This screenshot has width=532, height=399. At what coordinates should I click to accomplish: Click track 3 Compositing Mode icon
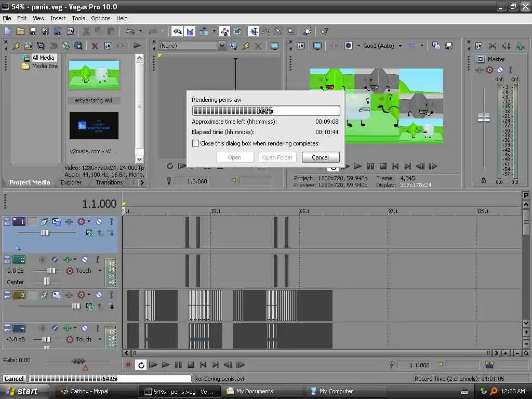(x=89, y=307)
